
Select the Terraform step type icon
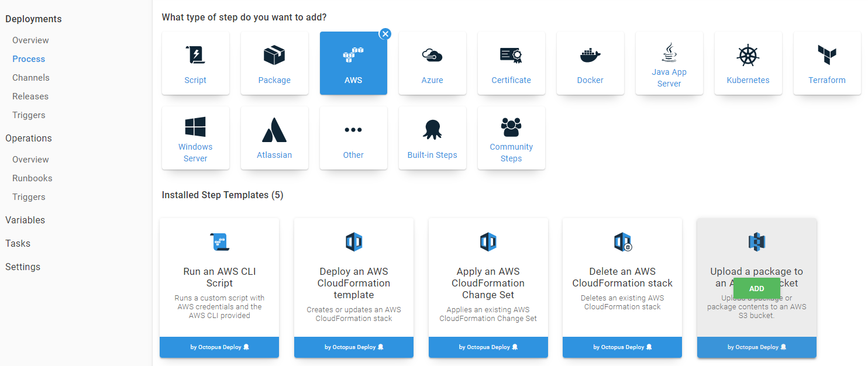point(827,63)
